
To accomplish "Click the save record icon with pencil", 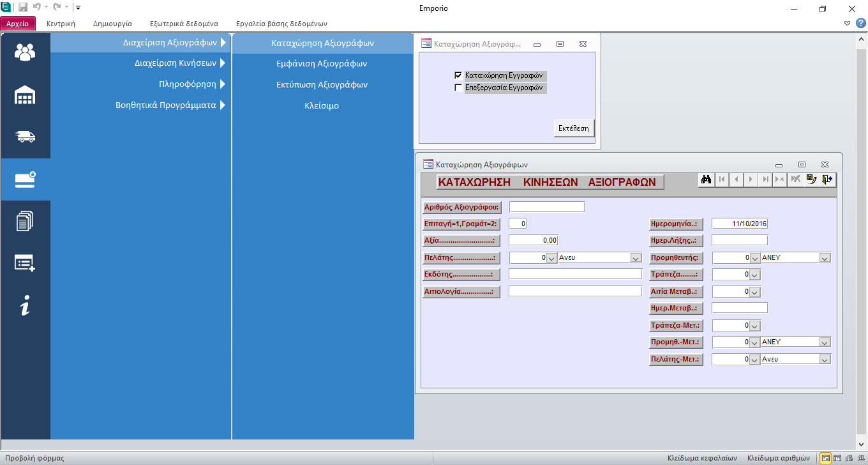I will [x=812, y=180].
